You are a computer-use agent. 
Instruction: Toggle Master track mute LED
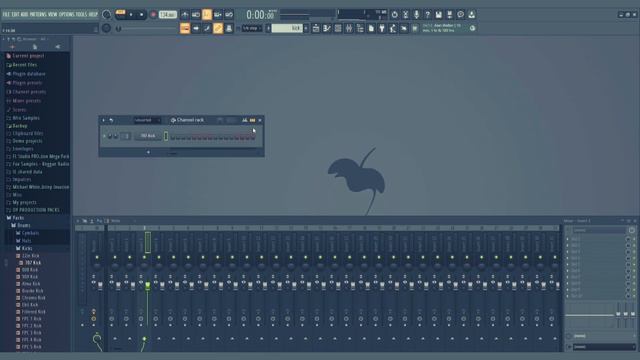click(97, 257)
